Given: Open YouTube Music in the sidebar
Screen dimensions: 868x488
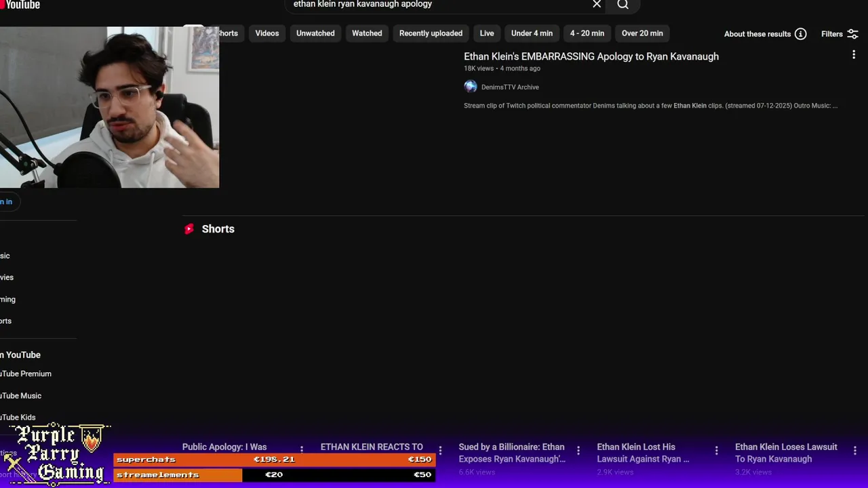Looking at the screenshot, I should (21, 396).
